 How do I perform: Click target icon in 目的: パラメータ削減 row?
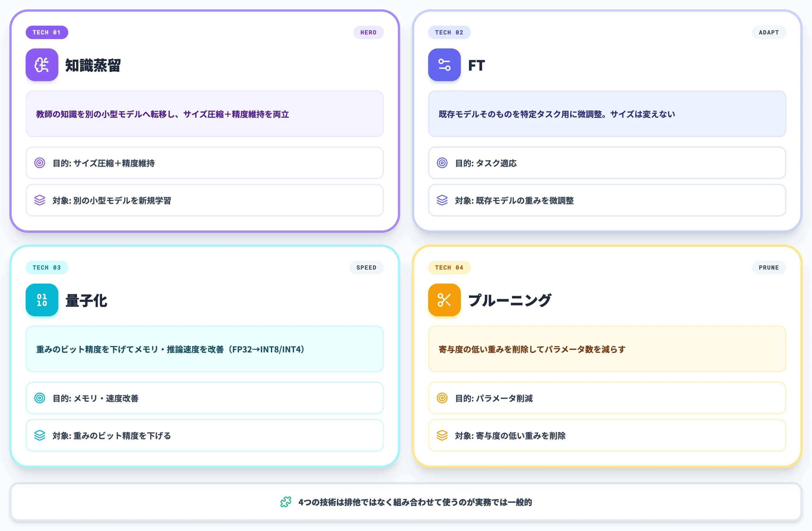point(442,398)
